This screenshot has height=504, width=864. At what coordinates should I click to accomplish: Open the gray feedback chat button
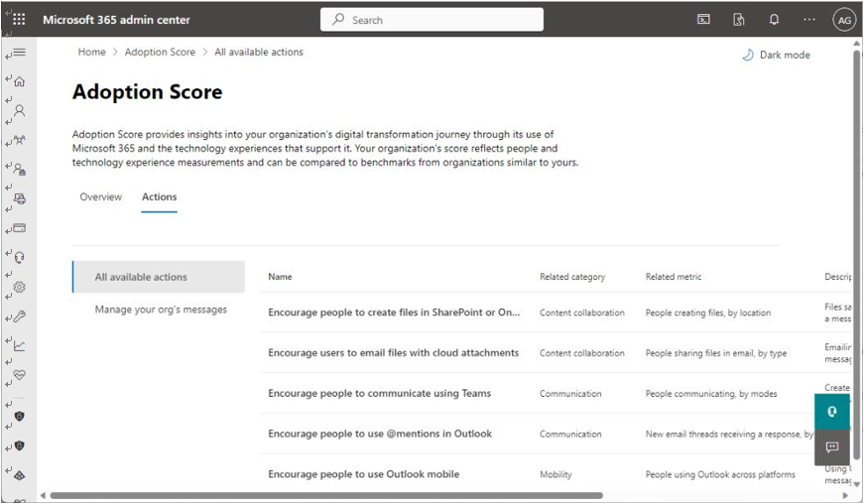click(832, 446)
